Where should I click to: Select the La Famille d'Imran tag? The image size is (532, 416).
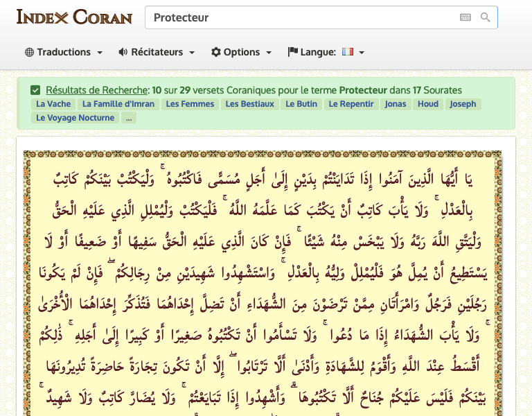click(x=118, y=104)
